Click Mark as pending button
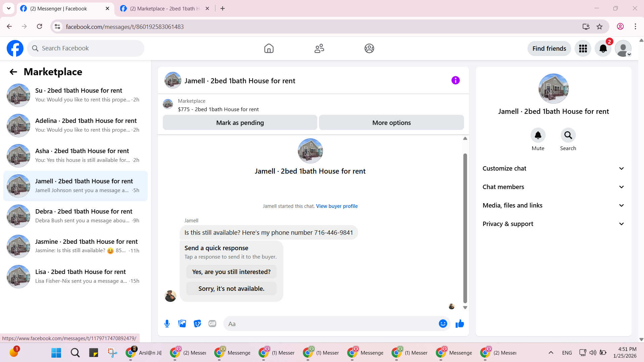The height and width of the screenshot is (362, 644). (x=240, y=123)
